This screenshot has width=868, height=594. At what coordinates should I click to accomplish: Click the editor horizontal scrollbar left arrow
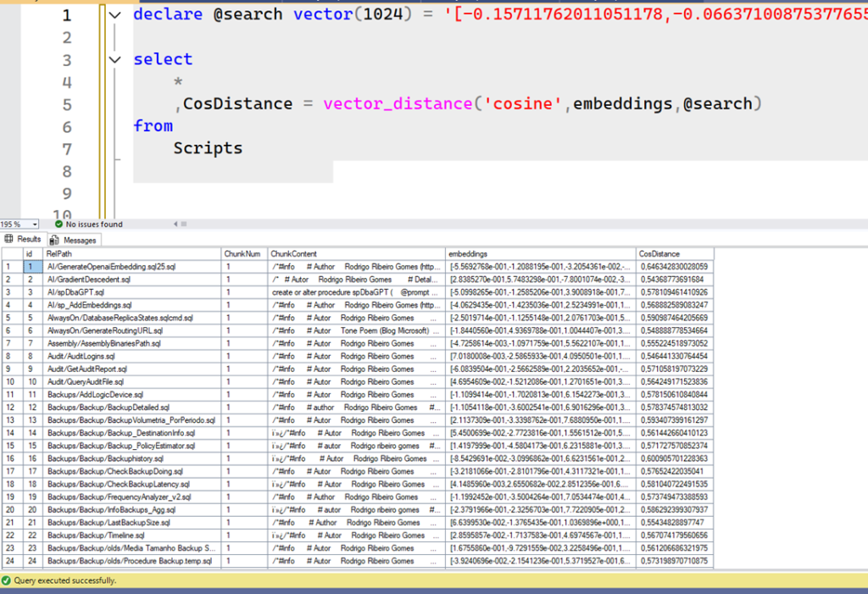pyautogui.click(x=176, y=225)
